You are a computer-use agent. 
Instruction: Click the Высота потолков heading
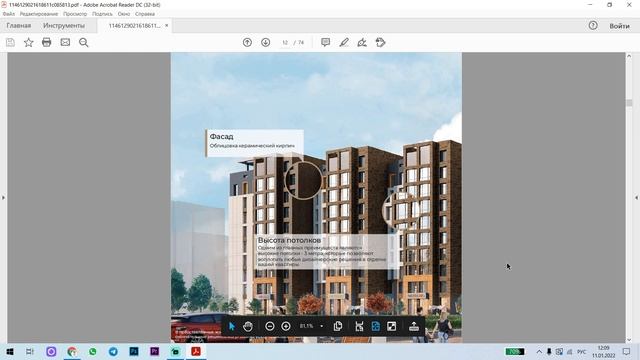[x=289, y=240]
